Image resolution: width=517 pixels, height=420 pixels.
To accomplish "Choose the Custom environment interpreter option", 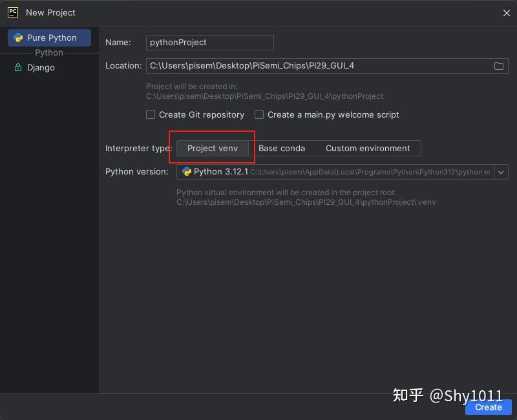I will coord(368,149).
